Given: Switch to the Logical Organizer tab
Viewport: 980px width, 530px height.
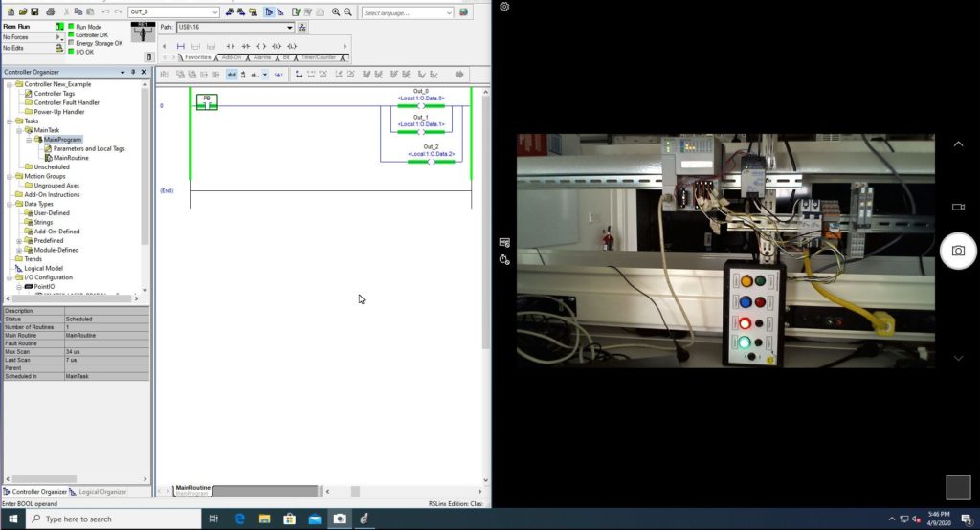Looking at the screenshot, I should (x=101, y=492).
